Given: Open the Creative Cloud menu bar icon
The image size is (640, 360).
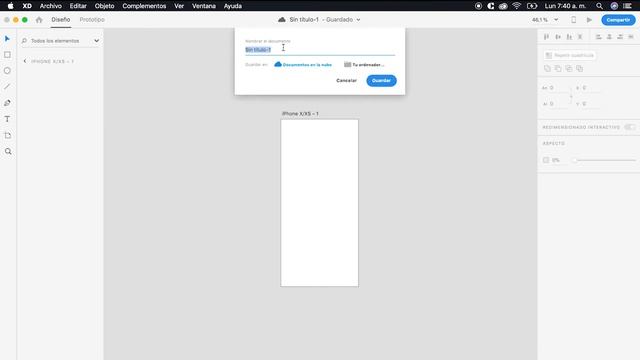Looking at the screenshot, I should pos(503,6).
